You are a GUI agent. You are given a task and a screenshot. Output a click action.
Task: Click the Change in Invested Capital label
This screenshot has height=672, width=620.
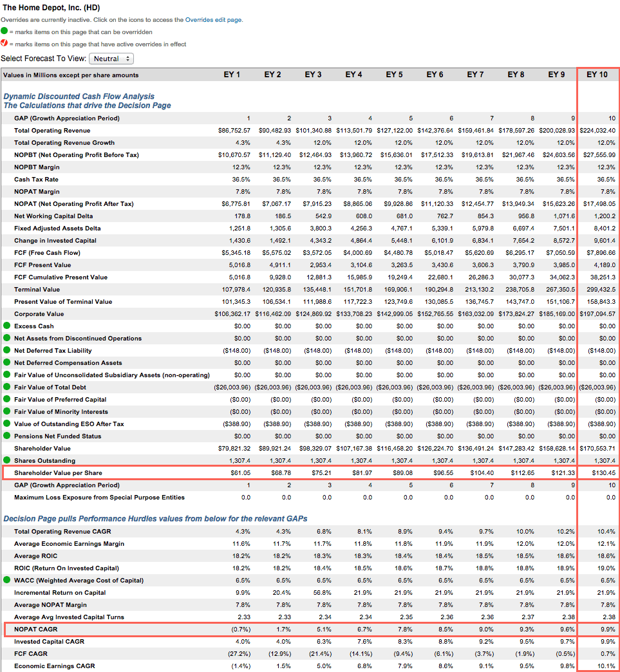55,241
